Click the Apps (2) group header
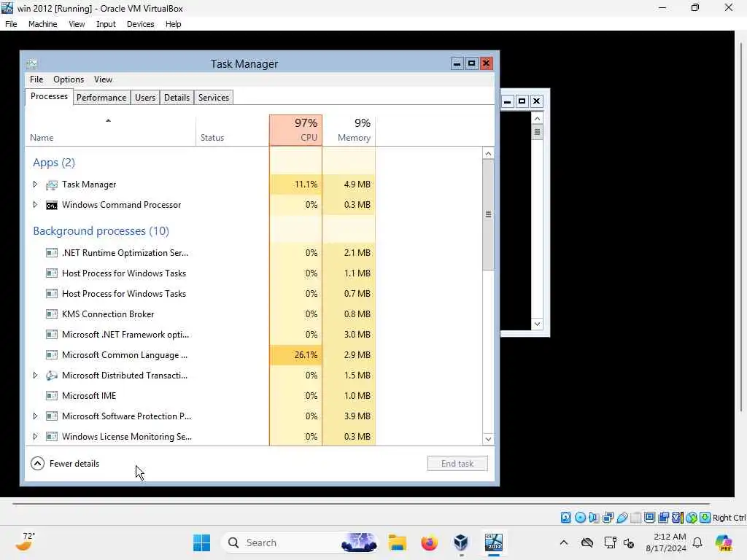 pos(54,163)
